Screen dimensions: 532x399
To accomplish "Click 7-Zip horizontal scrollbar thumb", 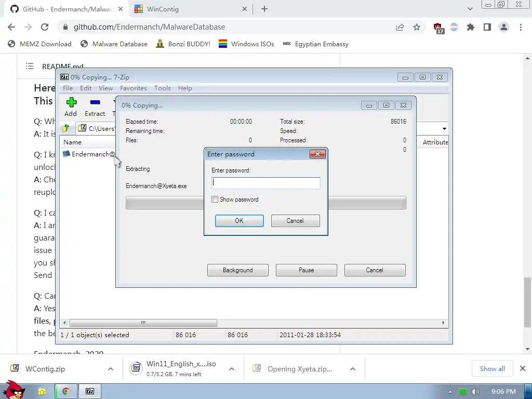I will click(x=143, y=323).
